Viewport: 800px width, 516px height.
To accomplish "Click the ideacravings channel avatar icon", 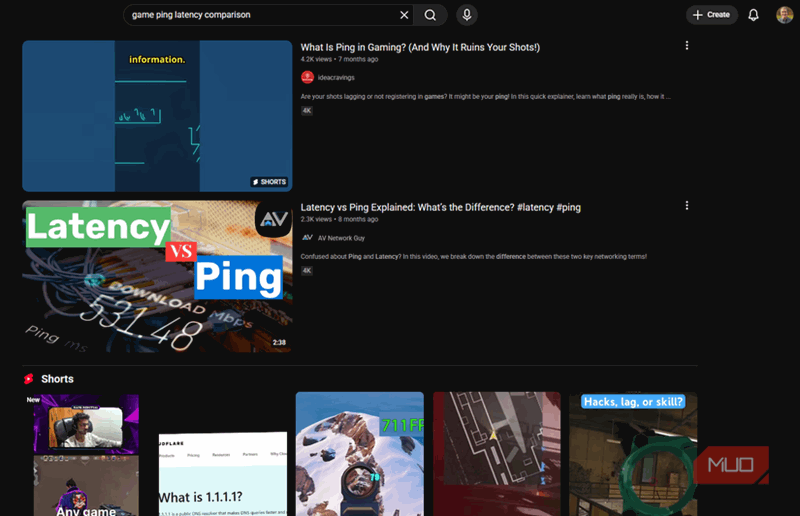I will tap(307, 77).
